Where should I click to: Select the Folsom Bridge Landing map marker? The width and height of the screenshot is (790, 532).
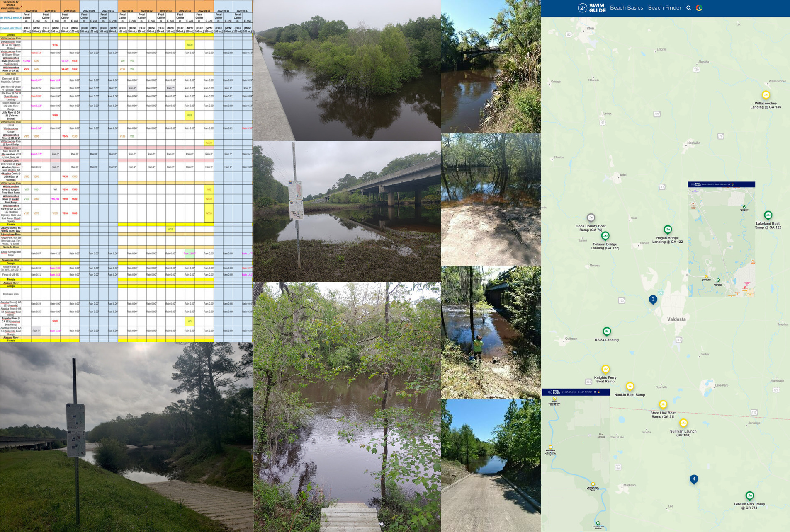[605, 236]
